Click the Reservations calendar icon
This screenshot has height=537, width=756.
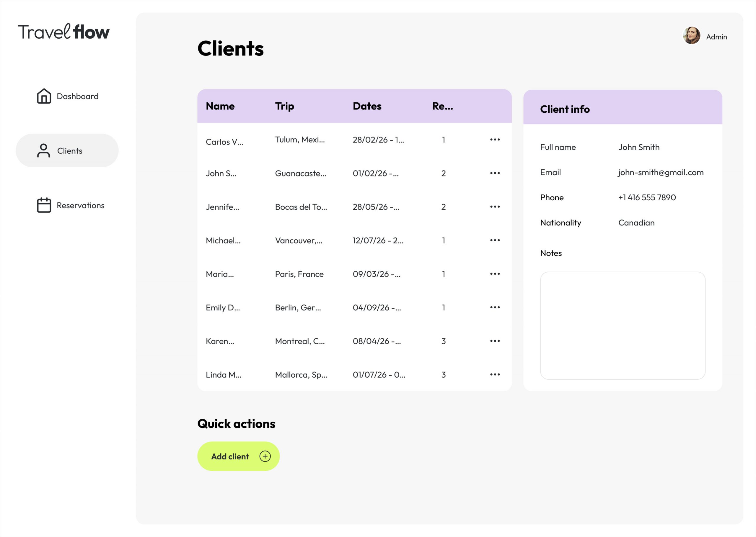point(44,205)
